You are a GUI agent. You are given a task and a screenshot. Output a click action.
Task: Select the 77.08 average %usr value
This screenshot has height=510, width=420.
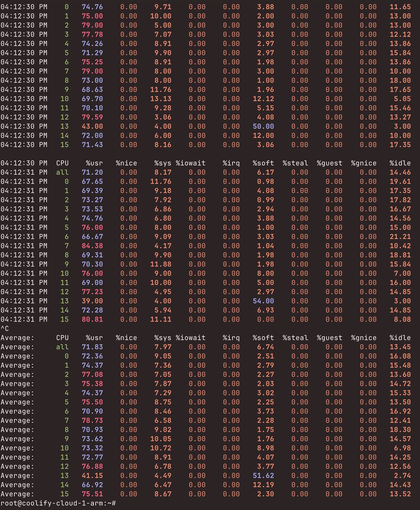(92, 374)
